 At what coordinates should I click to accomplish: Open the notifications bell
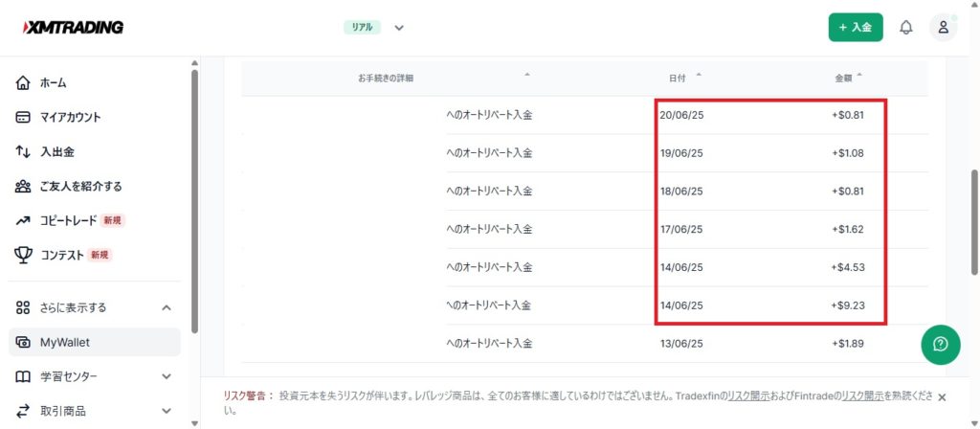pos(905,28)
